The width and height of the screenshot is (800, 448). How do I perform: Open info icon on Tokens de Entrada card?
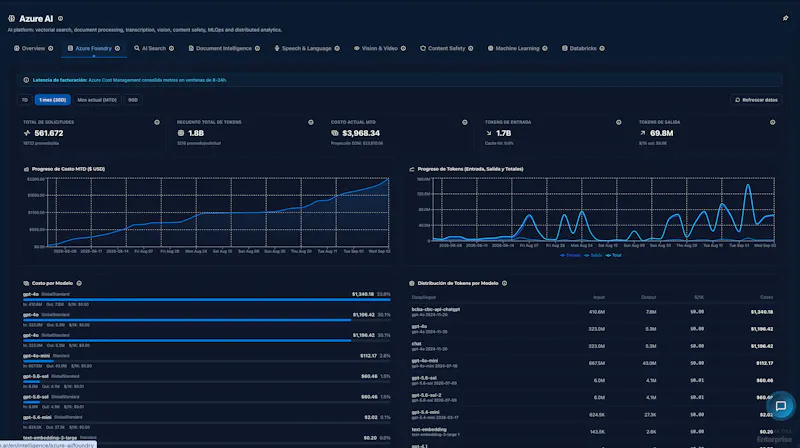[x=619, y=122]
